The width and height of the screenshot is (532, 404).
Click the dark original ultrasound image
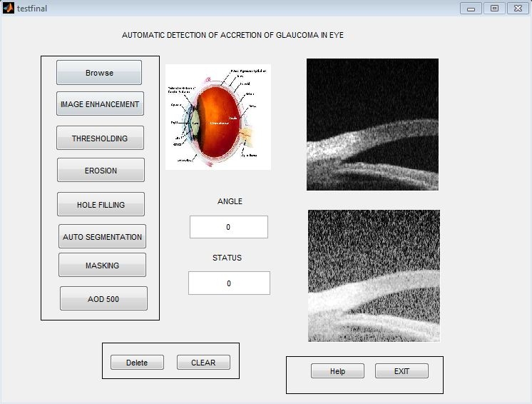click(372, 124)
